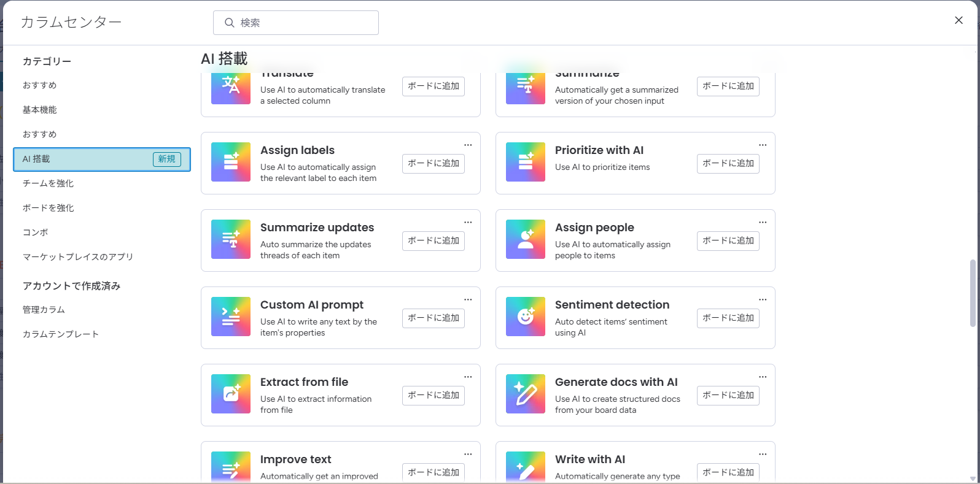
Task: Add Custom AI prompt to board
Action: [434, 318]
